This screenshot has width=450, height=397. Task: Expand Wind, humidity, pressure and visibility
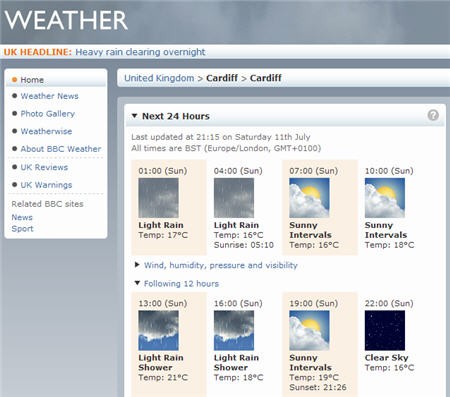pos(137,265)
